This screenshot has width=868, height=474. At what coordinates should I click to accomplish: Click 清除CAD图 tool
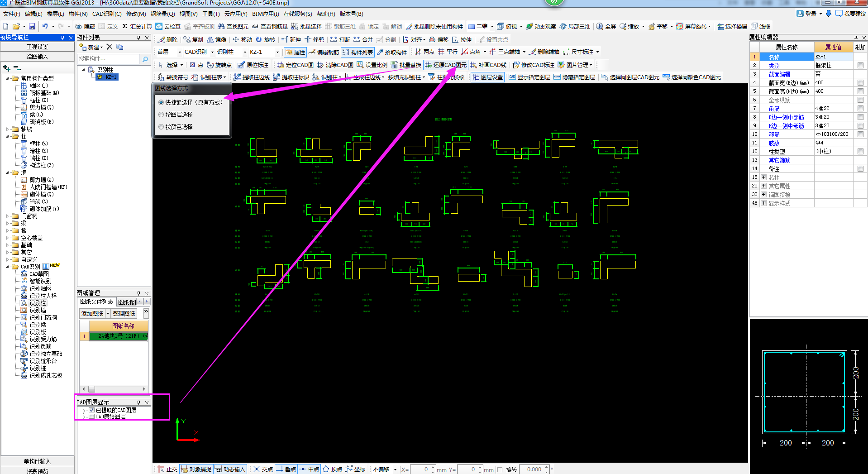coord(335,65)
